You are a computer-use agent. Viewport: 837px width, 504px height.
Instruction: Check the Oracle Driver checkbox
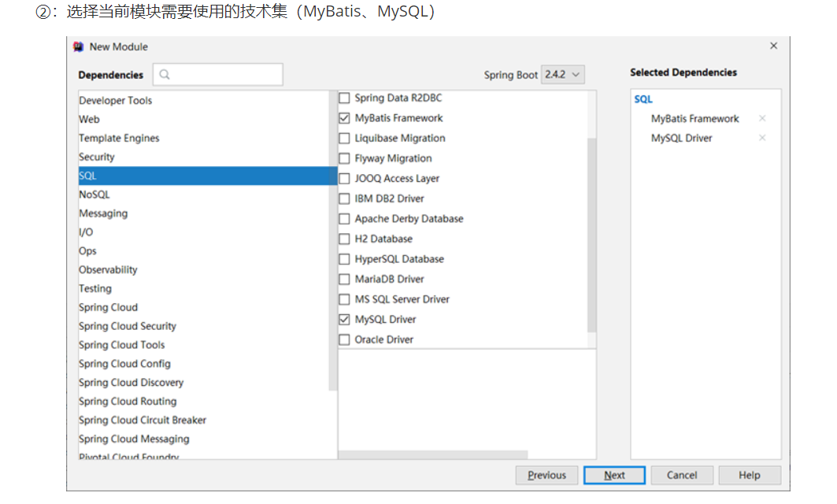click(344, 339)
